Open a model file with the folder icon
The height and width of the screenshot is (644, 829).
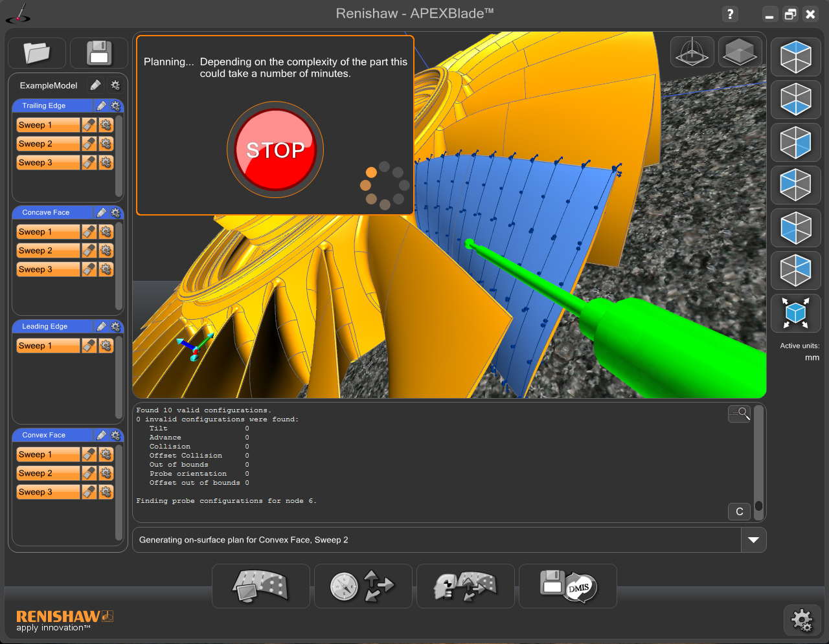(x=37, y=53)
